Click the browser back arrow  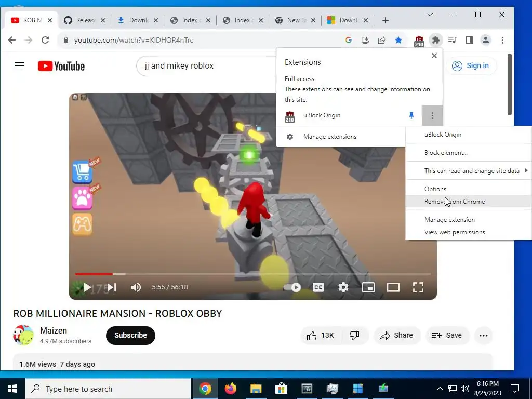12,40
